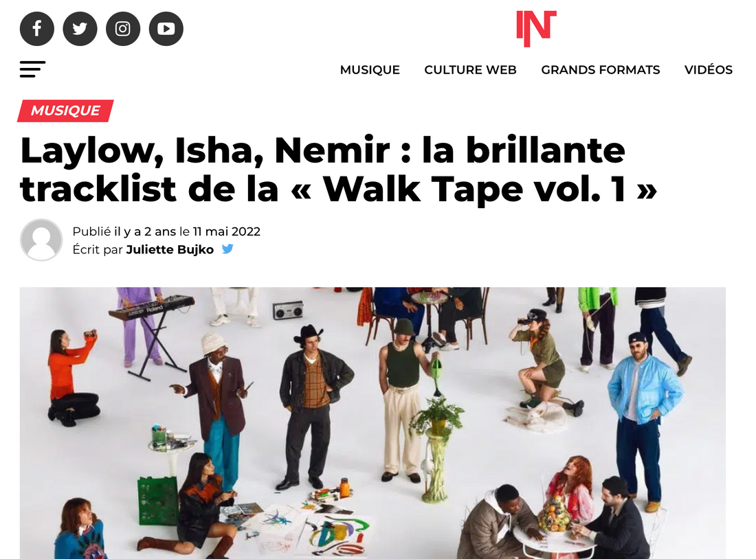
Task: Click the gray author avatar
Action: tap(41, 240)
